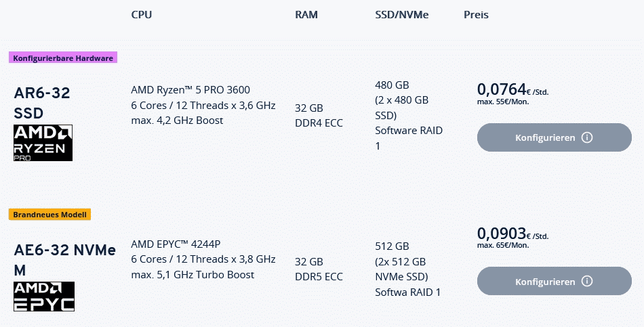Click the AMD EPYC logo
The width and height of the screenshot is (644, 327).
(x=44, y=297)
